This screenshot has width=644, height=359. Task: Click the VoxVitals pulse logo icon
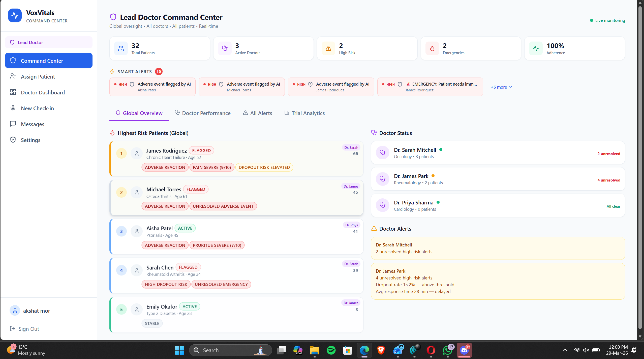point(15,16)
